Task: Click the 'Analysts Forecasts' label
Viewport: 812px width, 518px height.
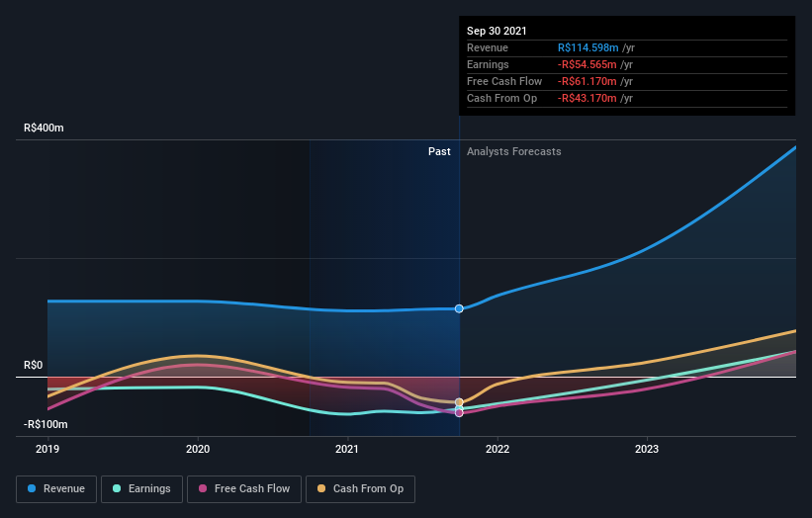Action: (x=513, y=151)
